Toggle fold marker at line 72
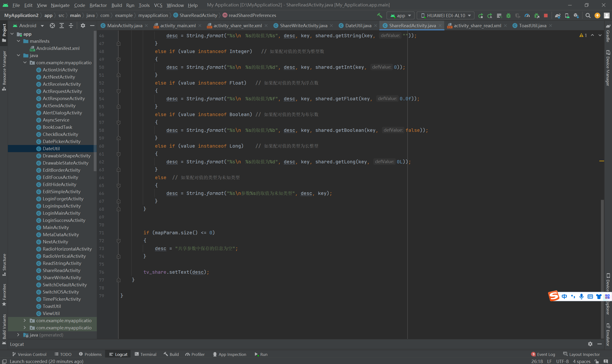This screenshot has height=364, width=612. (119, 241)
